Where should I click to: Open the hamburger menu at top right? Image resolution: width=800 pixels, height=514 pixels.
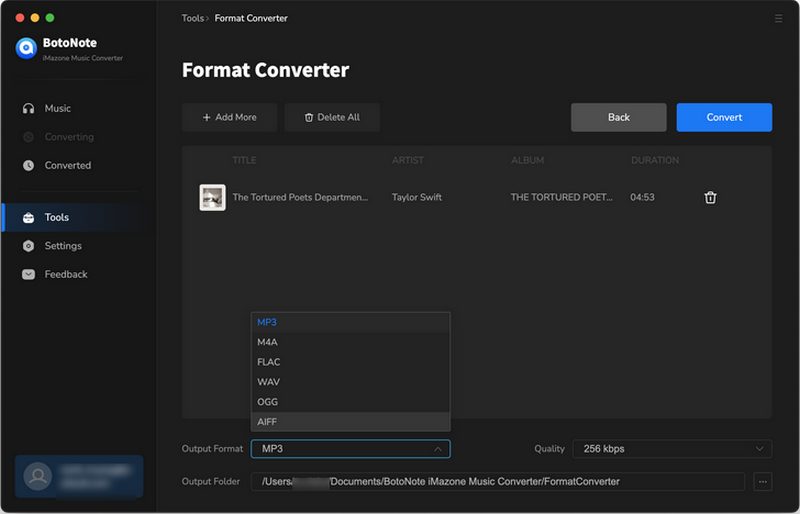point(778,18)
